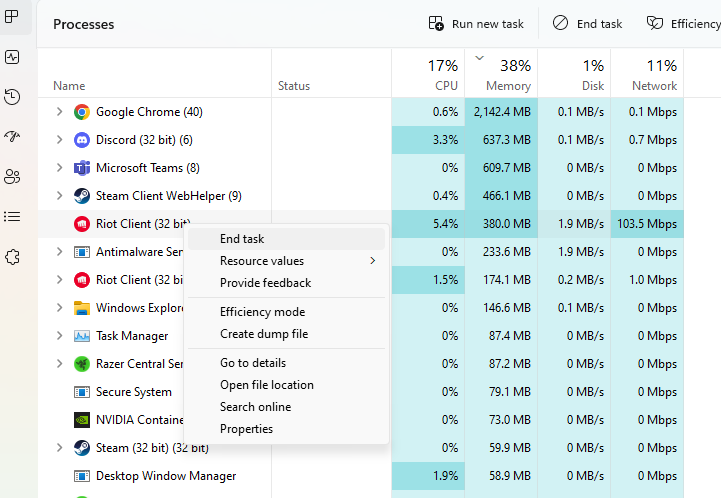Click the 3.3% CPU value cell
Screen dimensions: 721x498
(x=428, y=140)
